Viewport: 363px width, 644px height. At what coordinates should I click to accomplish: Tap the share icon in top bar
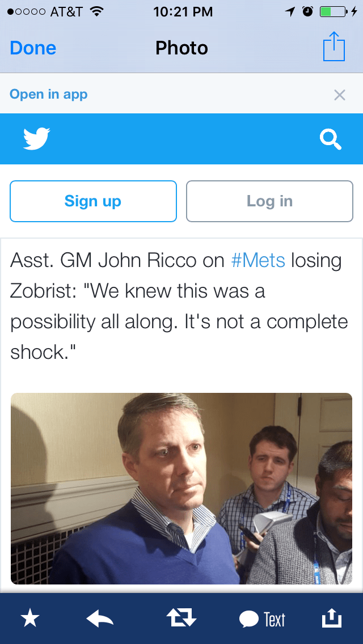coord(334,48)
